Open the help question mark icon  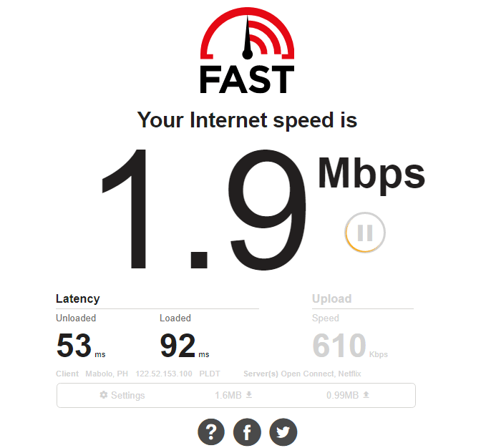(211, 432)
